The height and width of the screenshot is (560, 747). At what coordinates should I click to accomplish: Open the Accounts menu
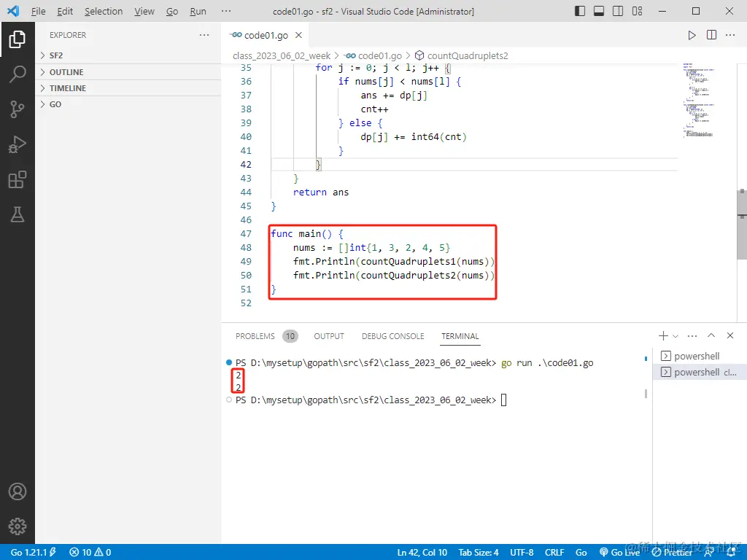18,491
